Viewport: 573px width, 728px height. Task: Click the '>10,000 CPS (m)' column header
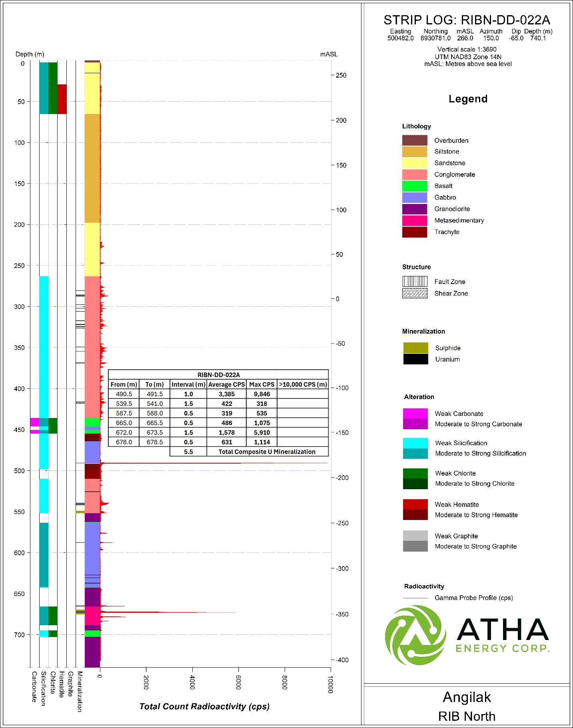click(303, 384)
